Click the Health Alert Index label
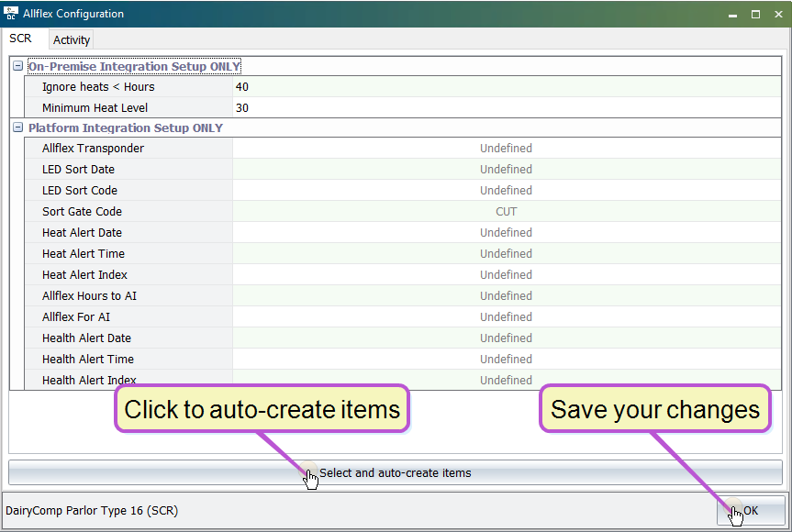 pos(89,380)
